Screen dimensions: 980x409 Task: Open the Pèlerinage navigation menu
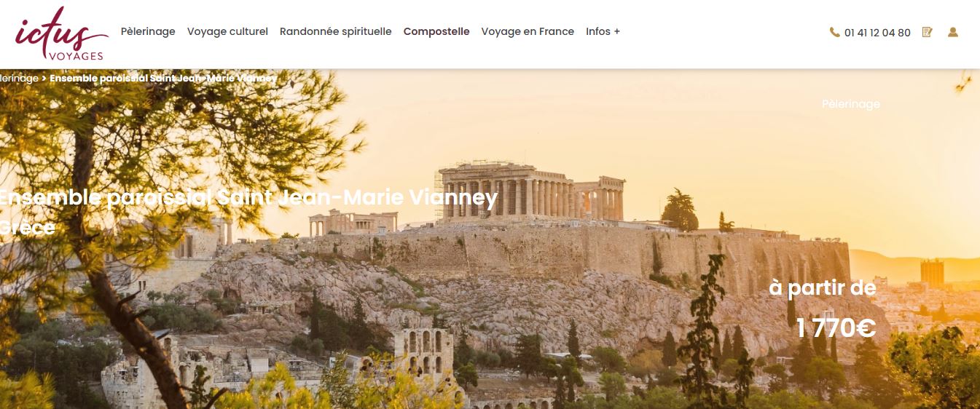coord(148,31)
